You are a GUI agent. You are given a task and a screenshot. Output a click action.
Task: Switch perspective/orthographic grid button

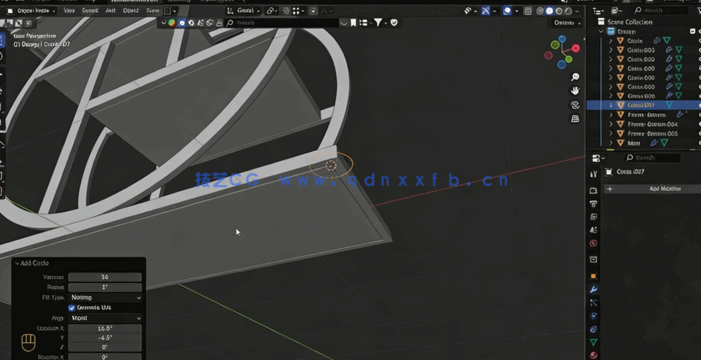pos(575,119)
